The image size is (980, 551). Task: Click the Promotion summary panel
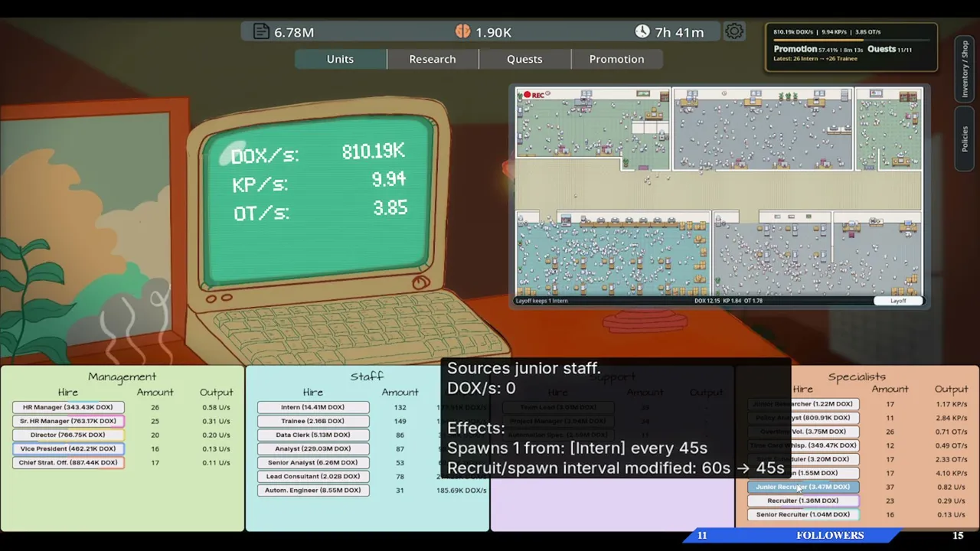pos(851,47)
